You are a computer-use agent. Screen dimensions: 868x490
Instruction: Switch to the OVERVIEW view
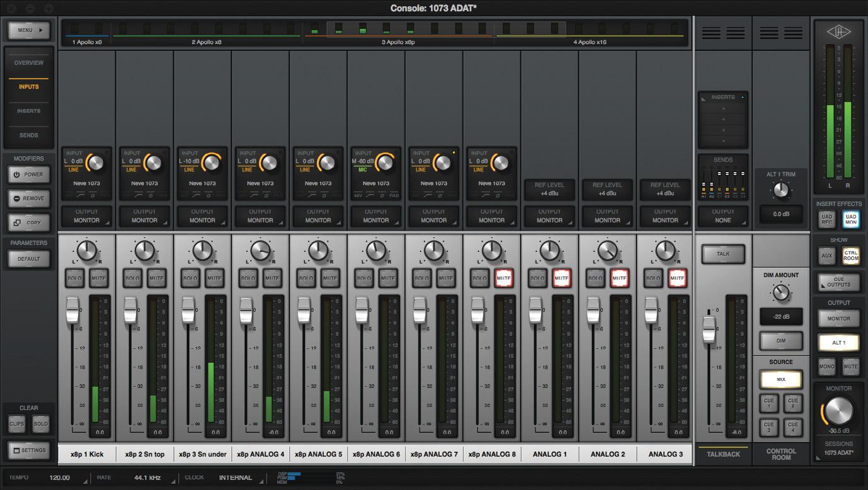coord(29,63)
